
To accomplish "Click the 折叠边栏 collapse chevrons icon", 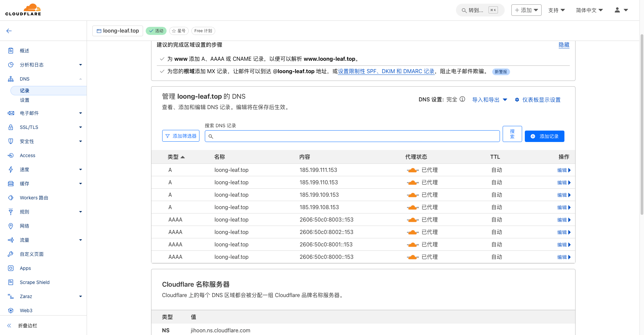I will pos(9,326).
